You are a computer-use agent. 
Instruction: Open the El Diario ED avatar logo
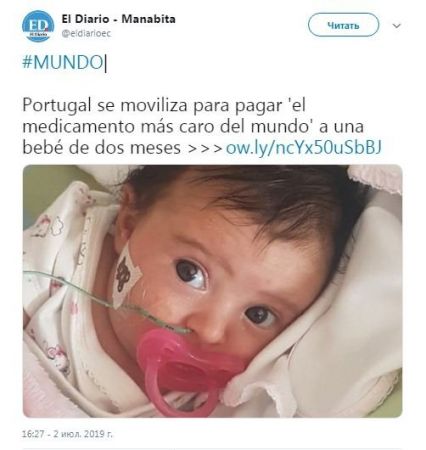click(x=38, y=26)
